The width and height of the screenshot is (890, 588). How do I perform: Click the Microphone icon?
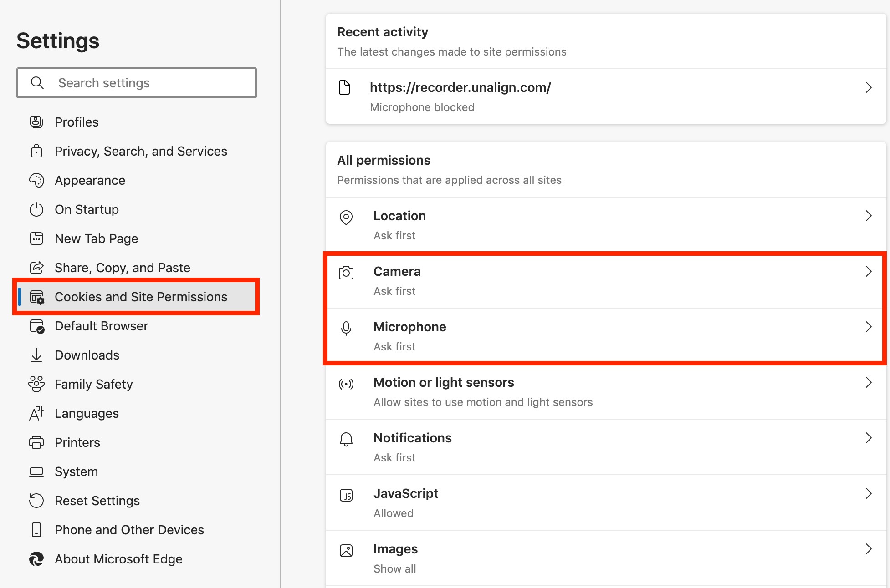pos(346,328)
